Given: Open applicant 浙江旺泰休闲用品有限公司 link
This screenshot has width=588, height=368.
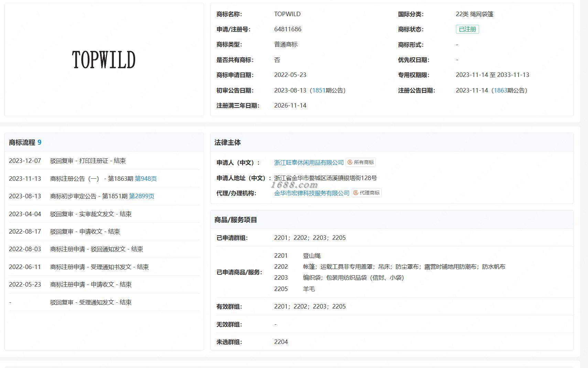Looking at the screenshot, I should click(309, 163).
